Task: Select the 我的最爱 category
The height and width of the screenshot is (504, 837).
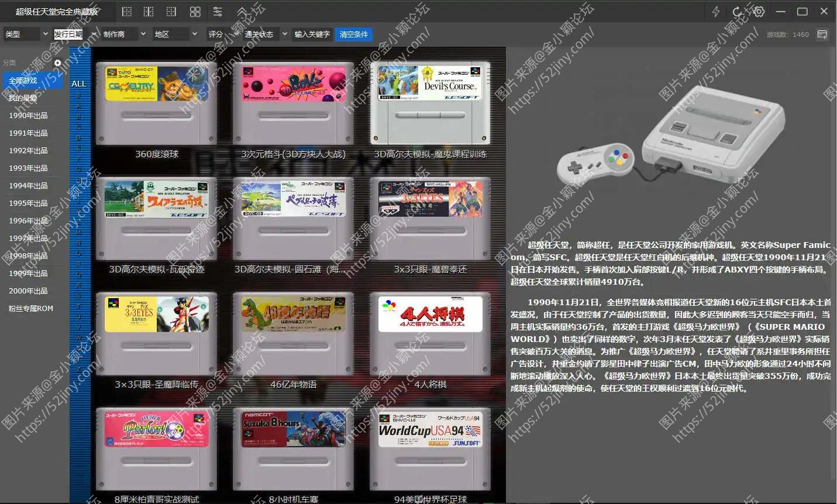Action: click(x=23, y=98)
